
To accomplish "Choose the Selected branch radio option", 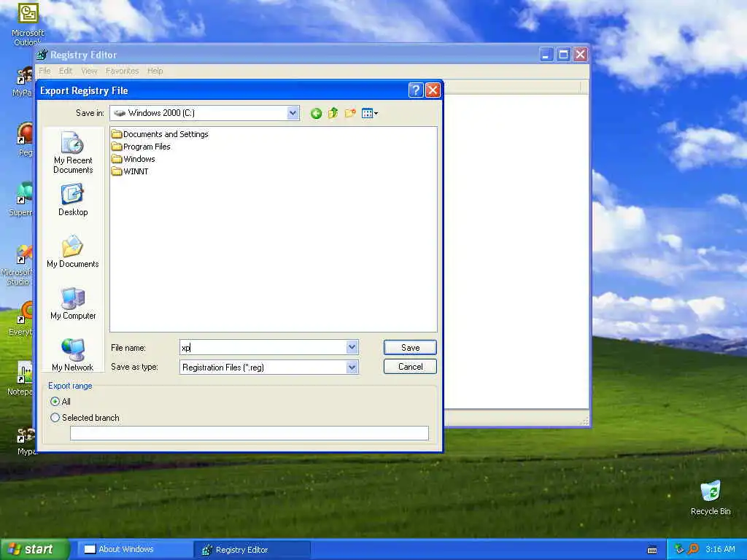I will [x=85, y=418].
